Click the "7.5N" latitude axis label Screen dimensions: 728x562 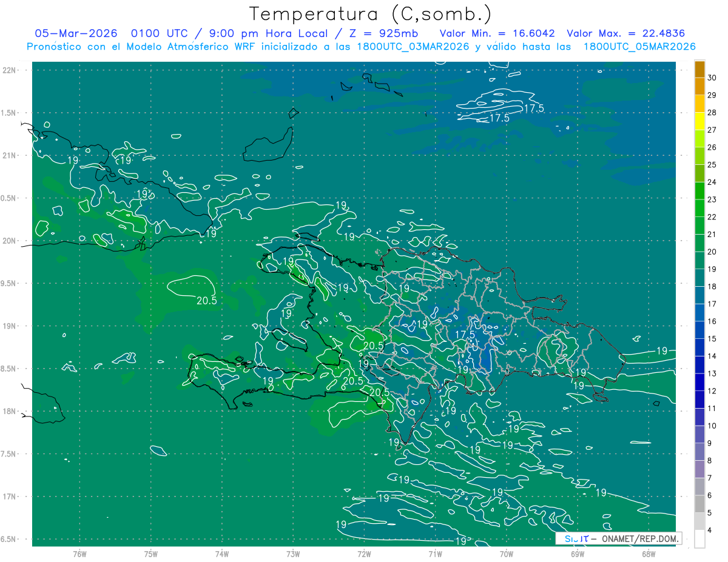(x=8, y=454)
